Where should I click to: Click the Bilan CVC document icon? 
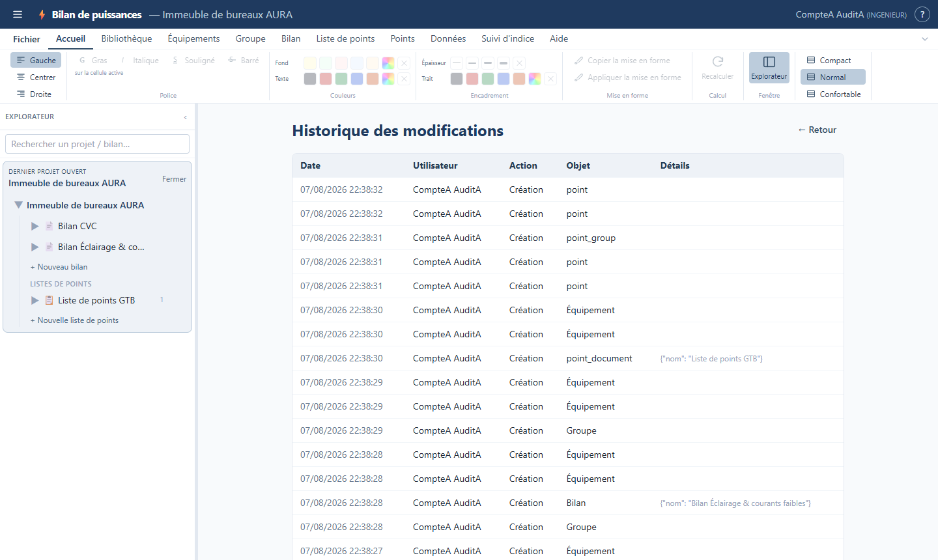point(50,226)
